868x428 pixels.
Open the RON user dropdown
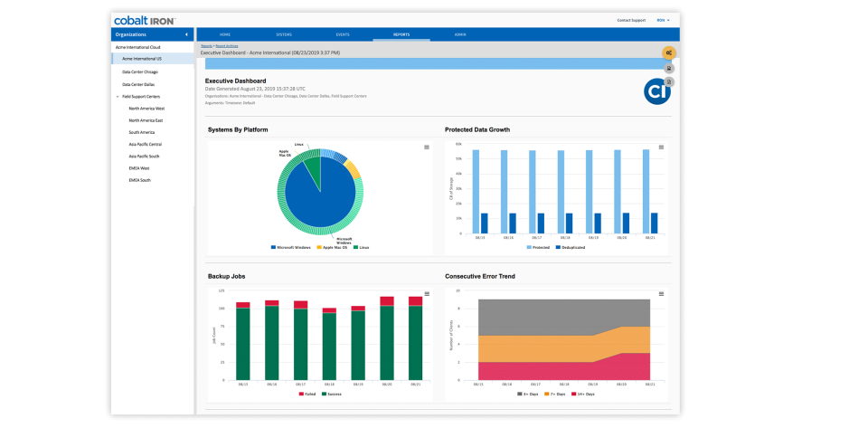663,21
